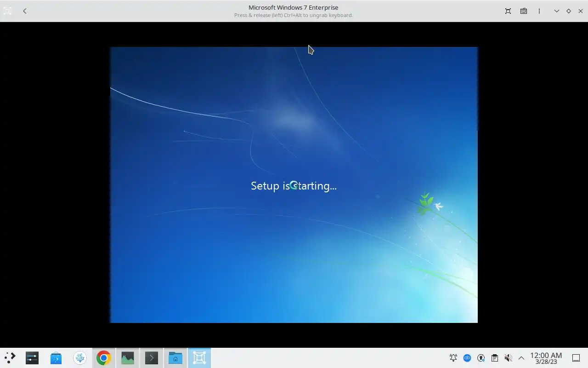The width and height of the screenshot is (588, 368).
Task: Open clipboard manager tray icon
Action: [495, 358]
